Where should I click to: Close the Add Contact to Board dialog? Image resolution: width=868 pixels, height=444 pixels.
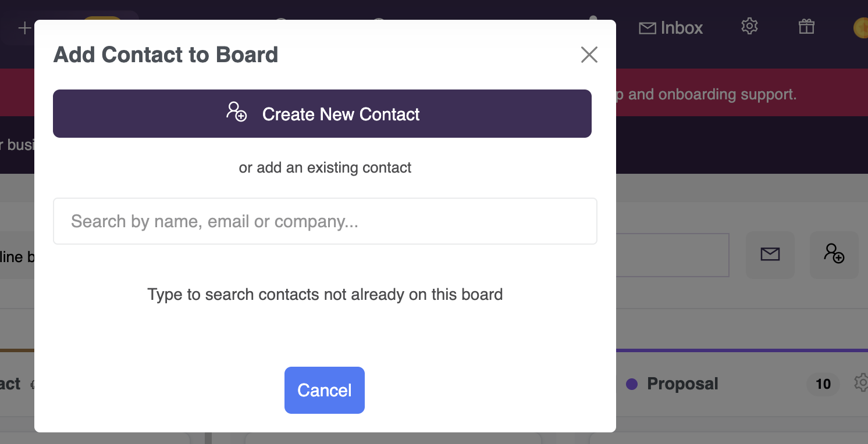[589, 55]
